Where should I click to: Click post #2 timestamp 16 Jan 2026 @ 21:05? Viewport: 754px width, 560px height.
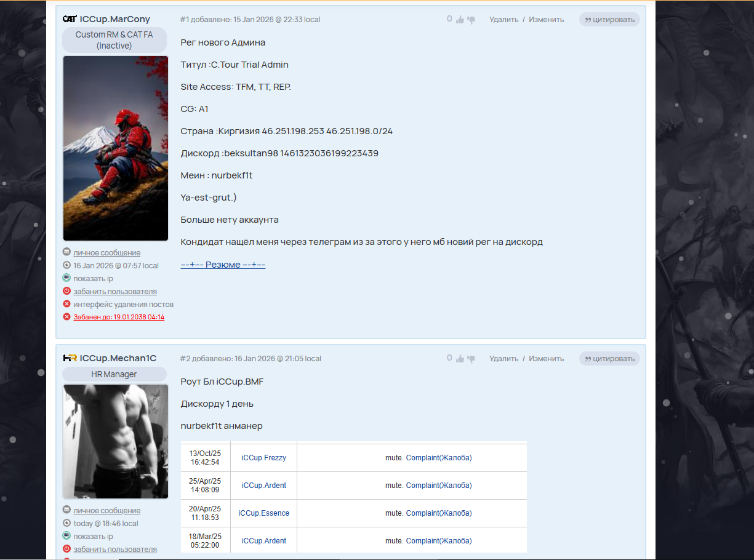click(x=277, y=359)
